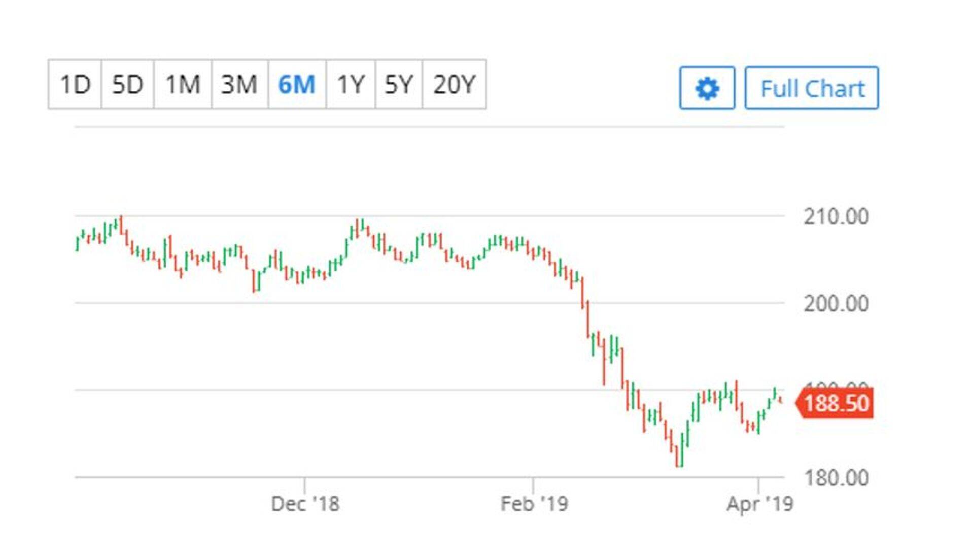
Task: Click the first candlestick at chart start
Action: coord(77,243)
